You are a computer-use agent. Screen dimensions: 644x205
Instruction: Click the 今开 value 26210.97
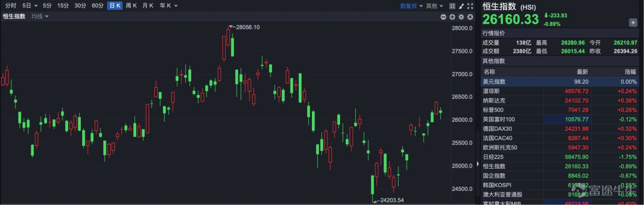(625, 42)
